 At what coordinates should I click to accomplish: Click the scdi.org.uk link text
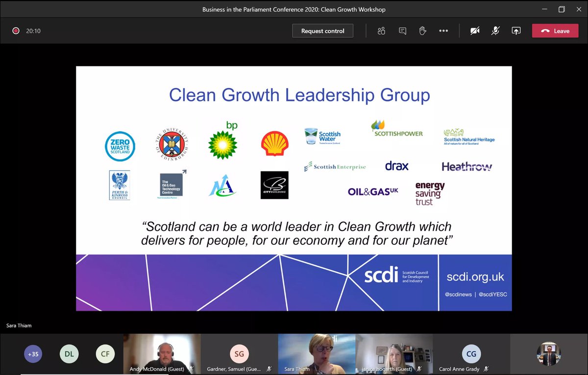(475, 277)
